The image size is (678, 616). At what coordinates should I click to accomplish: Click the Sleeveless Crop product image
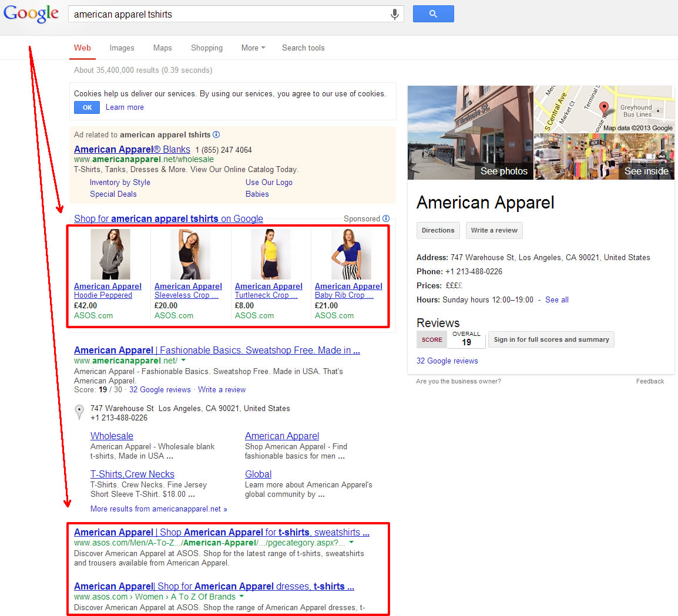click(190, 254)
